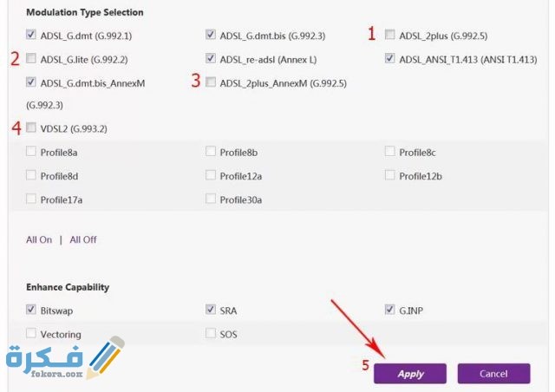555x392 pixels.
Task: Select the Profile8a checkbox
Action: point(32,152)
